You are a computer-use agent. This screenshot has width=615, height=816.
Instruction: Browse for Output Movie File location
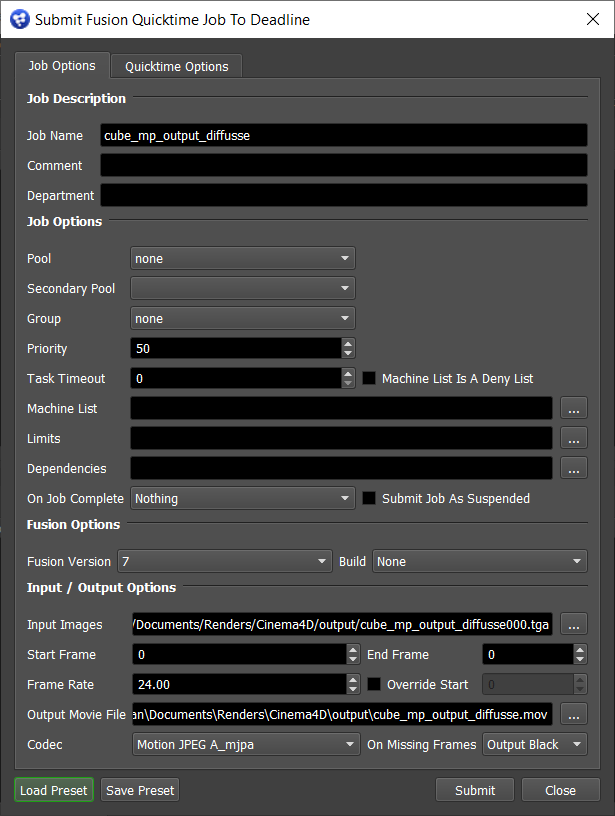pyautogui.click(x=573, y=714)
